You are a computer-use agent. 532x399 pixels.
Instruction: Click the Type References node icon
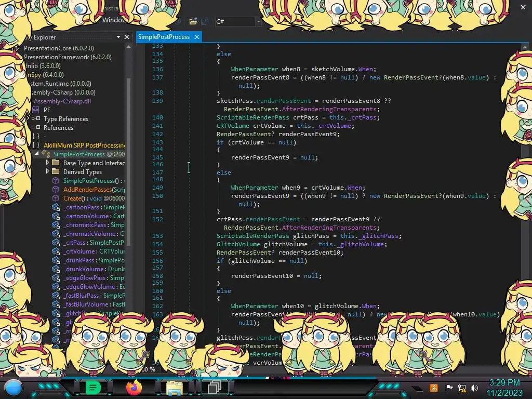36,118
